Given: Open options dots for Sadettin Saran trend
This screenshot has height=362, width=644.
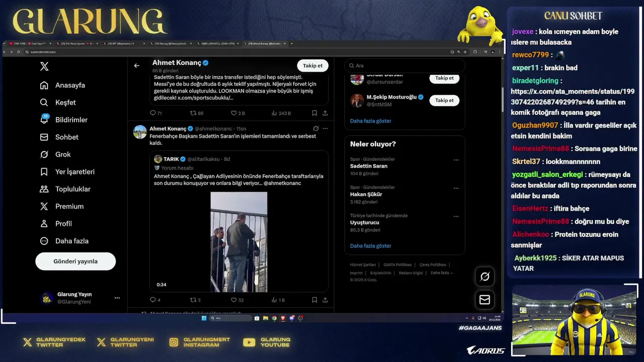Looking at the screenshot, I should [456, 160].
